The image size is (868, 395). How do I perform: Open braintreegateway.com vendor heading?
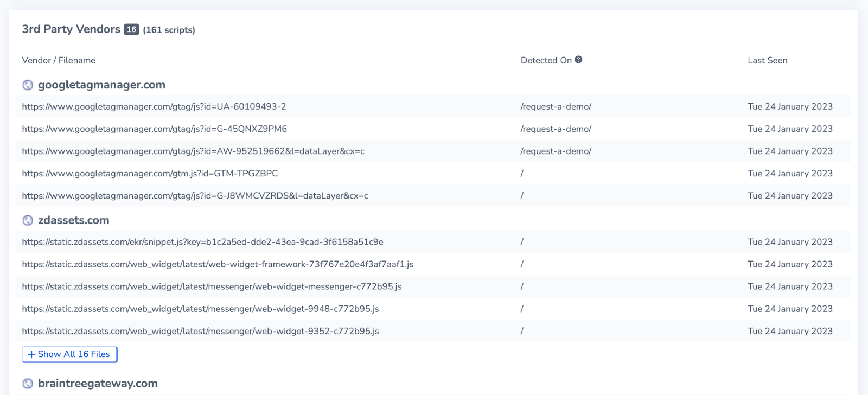pos(98,384)
